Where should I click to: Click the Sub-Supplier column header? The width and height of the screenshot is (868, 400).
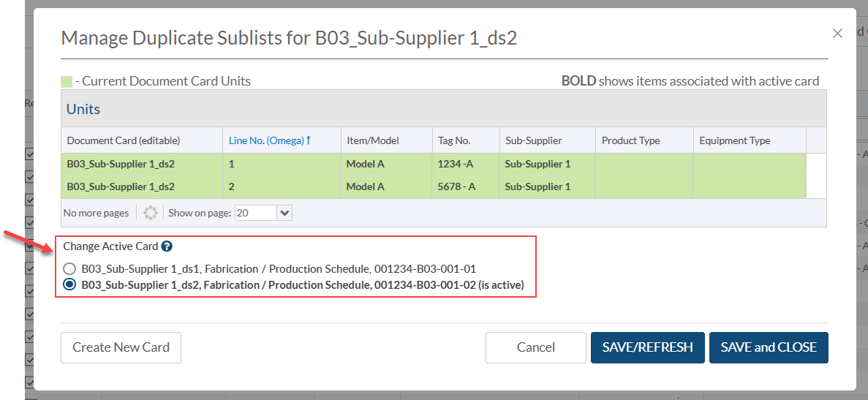click(533, 140)
